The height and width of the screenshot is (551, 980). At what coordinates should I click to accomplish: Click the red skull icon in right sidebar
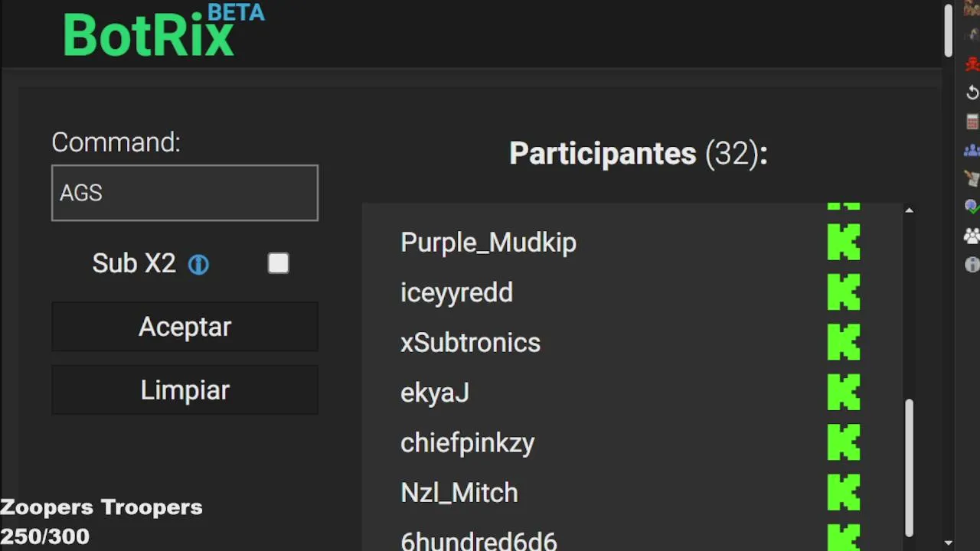pos(972,65)
